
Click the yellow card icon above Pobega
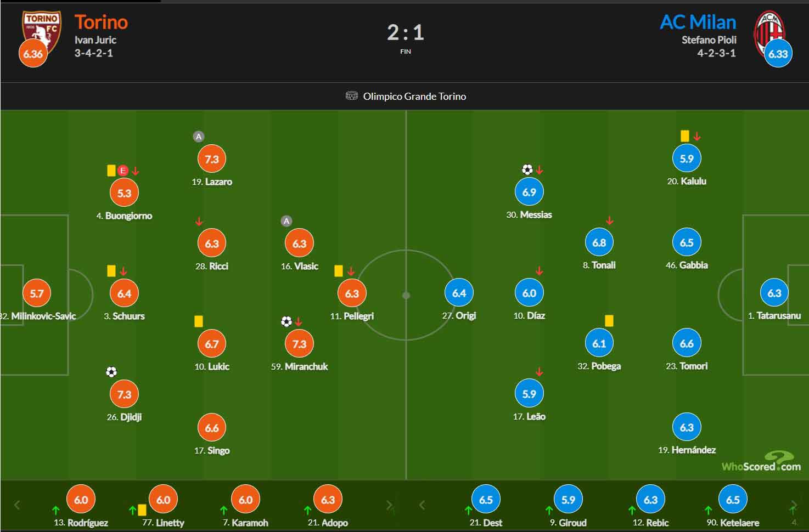(609, 320)
